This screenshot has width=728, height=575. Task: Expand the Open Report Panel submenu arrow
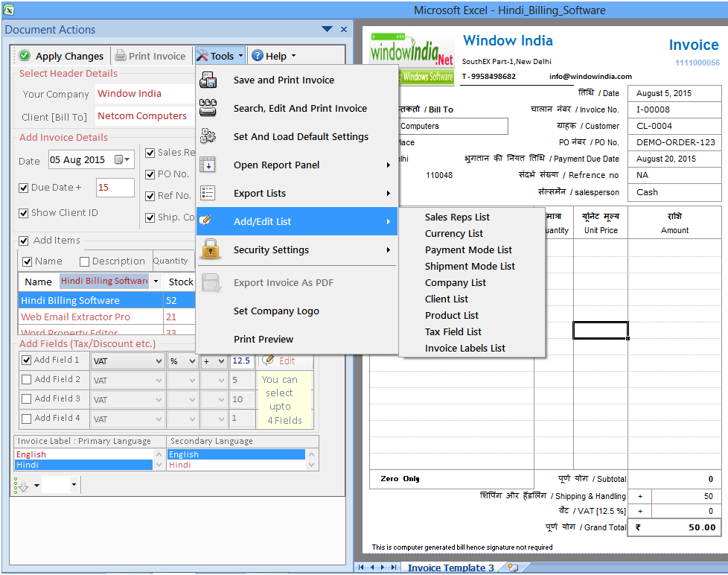pos(388,165)
